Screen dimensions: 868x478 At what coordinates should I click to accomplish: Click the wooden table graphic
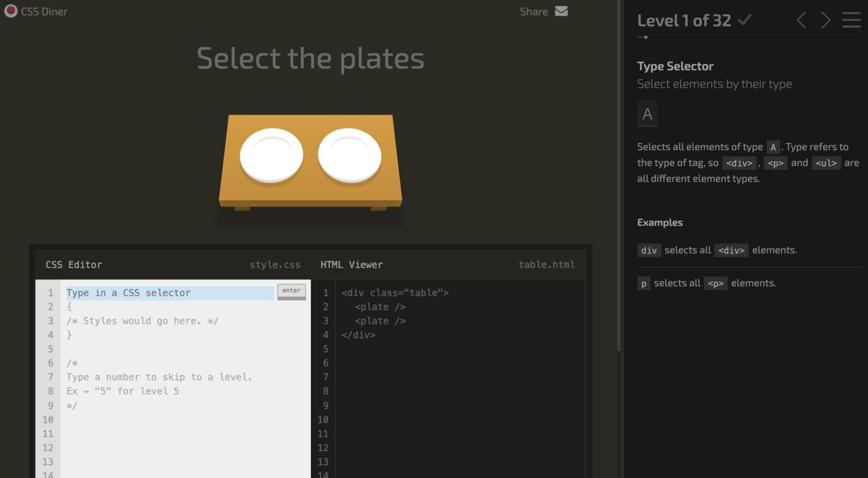click(x=310, y=191)
